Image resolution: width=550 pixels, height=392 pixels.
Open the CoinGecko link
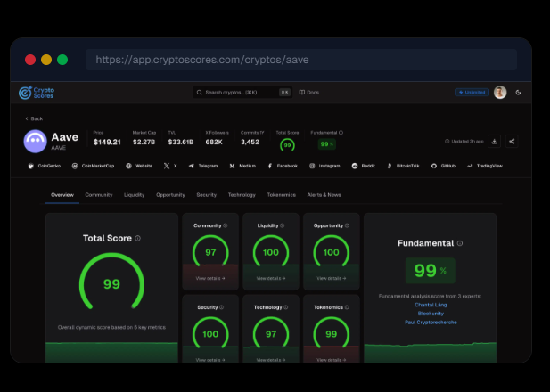tap(42, 166)
